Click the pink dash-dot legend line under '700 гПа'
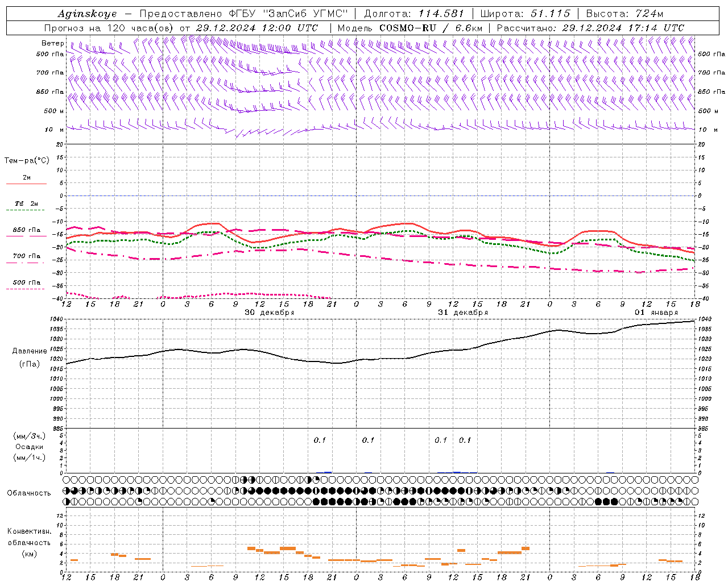The image size is (728, 582). [x=25, y=263]
